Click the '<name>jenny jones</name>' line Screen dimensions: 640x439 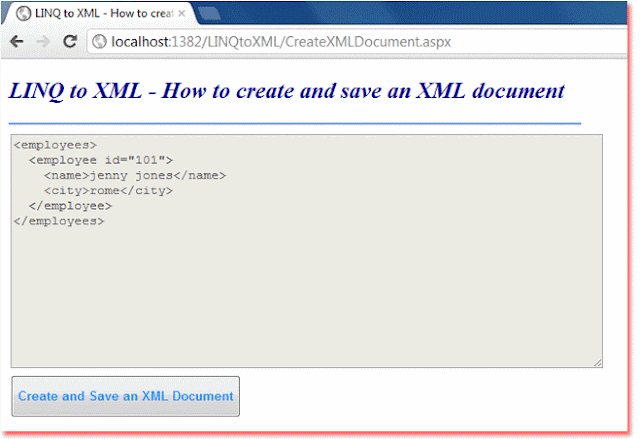135,175
